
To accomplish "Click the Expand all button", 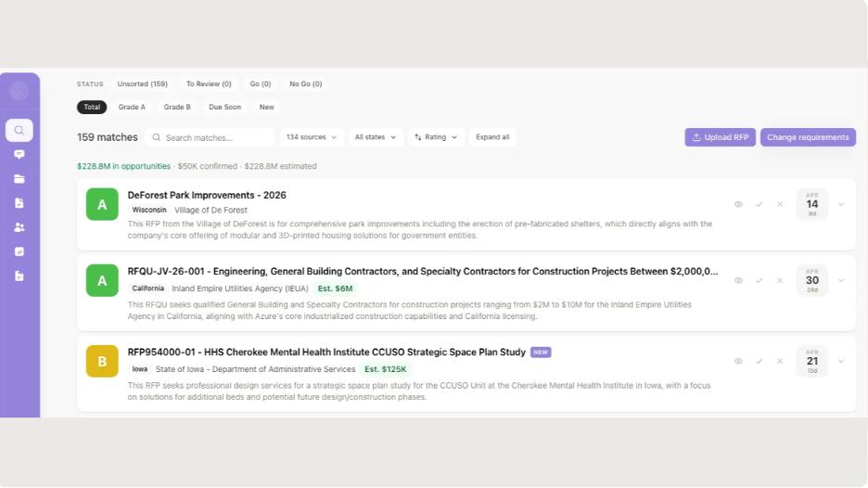I will point(492,137).
